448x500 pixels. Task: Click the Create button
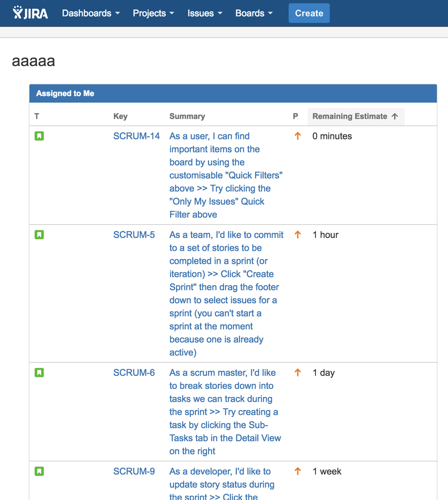[309, 13]
